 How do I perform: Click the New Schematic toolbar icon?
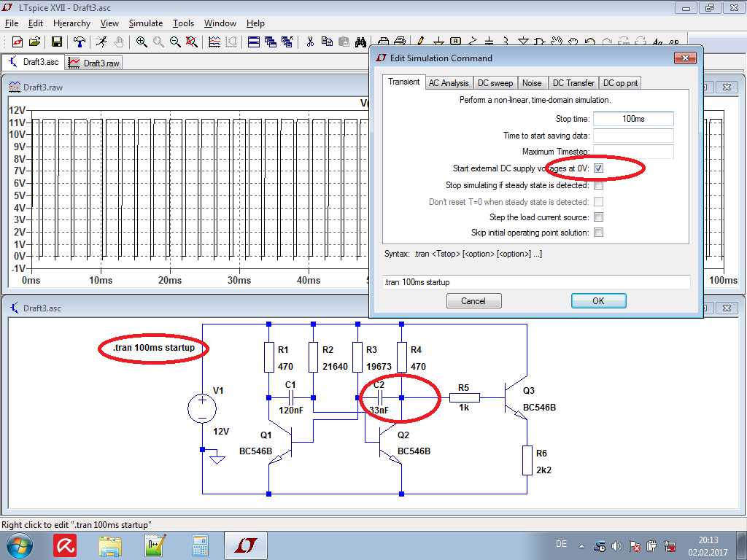coord(18,42)
